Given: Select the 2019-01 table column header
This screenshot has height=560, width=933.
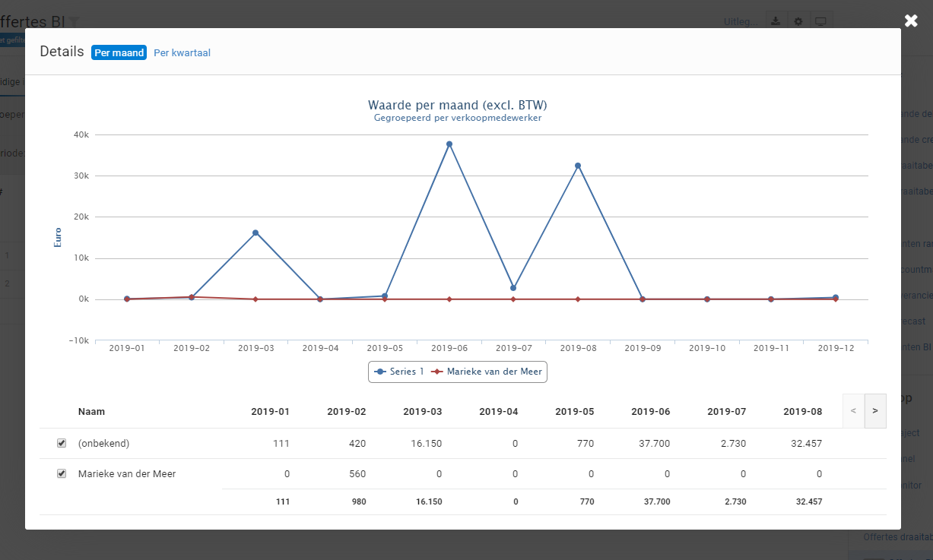Looking at the screenshot, I should (271, 411).
